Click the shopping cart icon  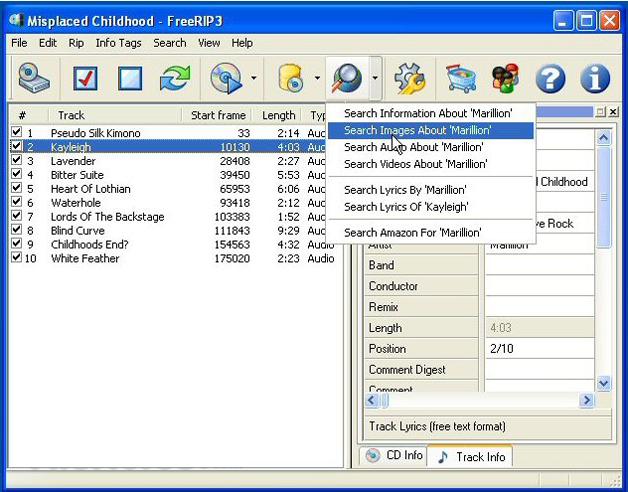pyautogui.click(x=461, y=78)
